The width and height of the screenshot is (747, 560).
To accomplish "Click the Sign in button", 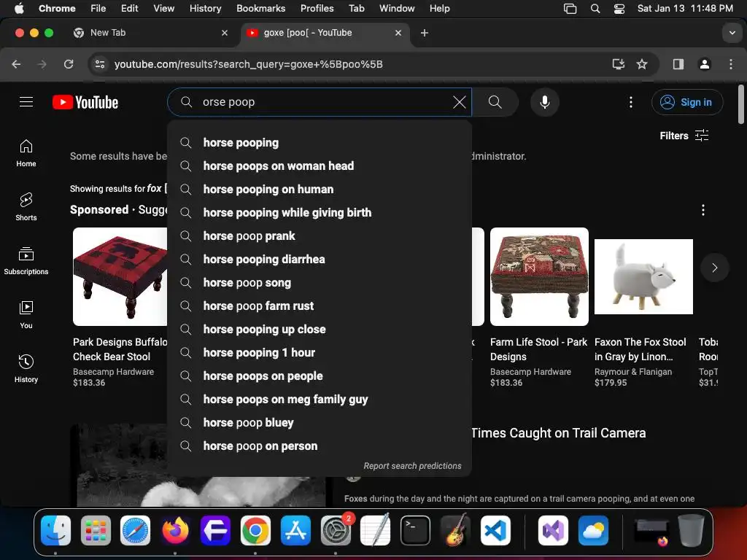I will (687, 102).
